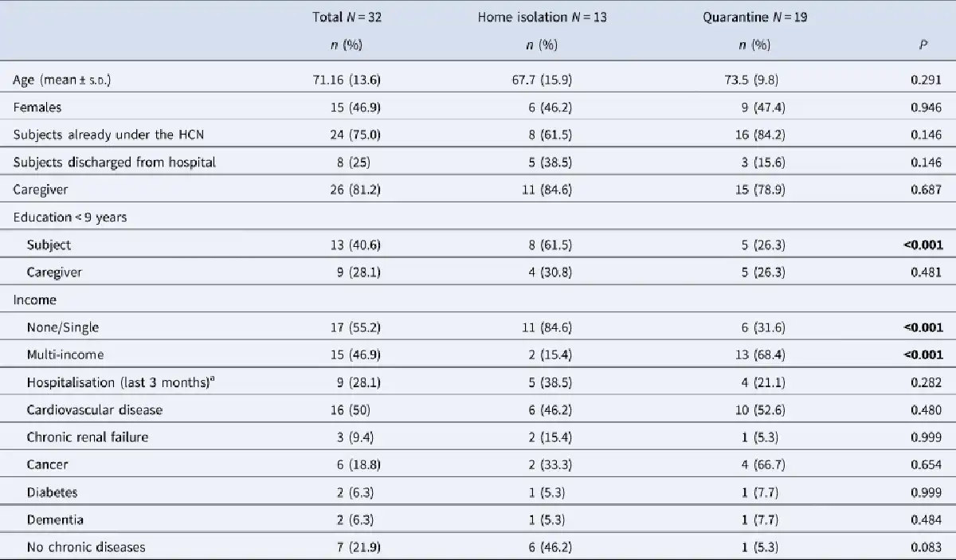Click the Multi-income row label
The width and height of the screenshot is (956, 560).
click(65, 354)
